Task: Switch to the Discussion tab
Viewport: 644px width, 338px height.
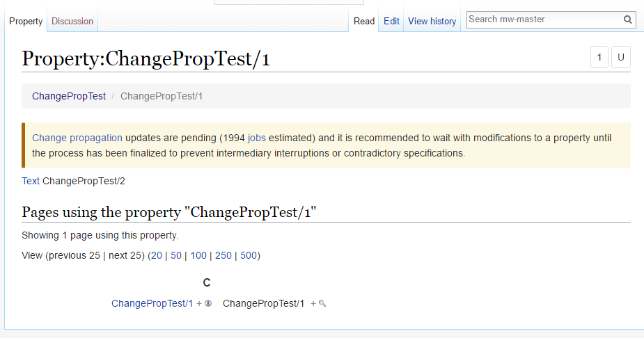Action: pyautogui.click(x=72, y=22)
